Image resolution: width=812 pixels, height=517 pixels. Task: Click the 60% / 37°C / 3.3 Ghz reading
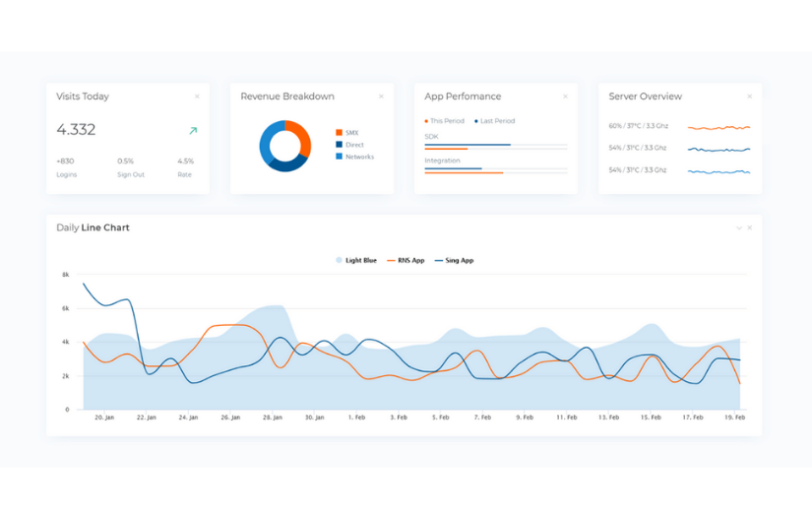click(x=639, y=126)
